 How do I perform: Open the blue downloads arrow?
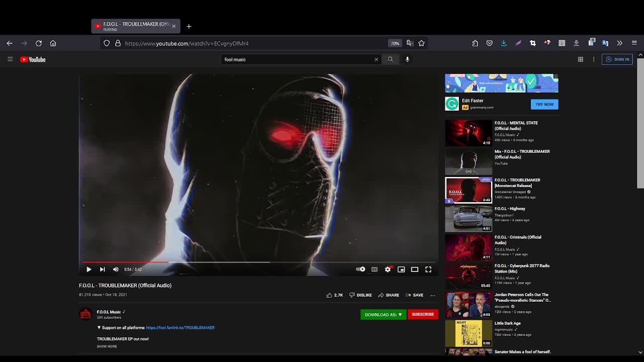point(504,43)
